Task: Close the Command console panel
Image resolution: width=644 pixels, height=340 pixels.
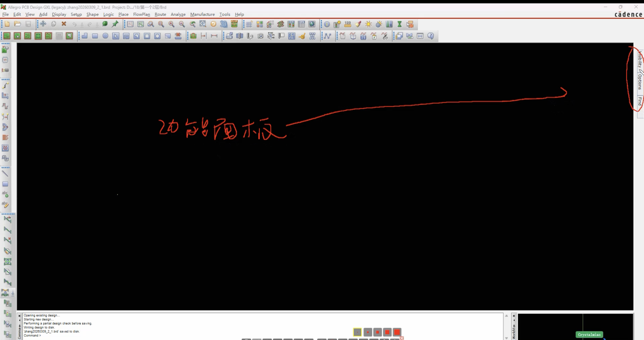Action: tap(20, 316)
